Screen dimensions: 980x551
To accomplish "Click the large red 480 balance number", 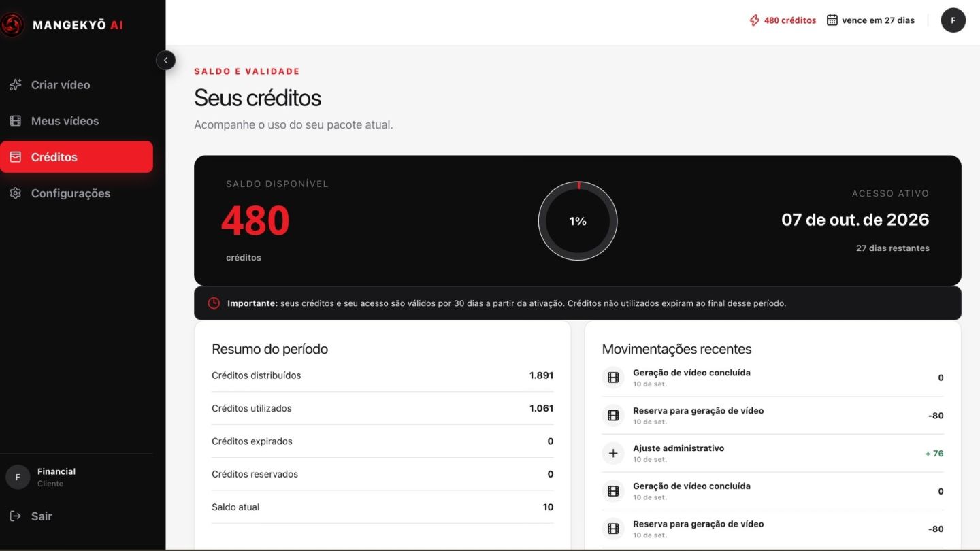I will point(255,220).
